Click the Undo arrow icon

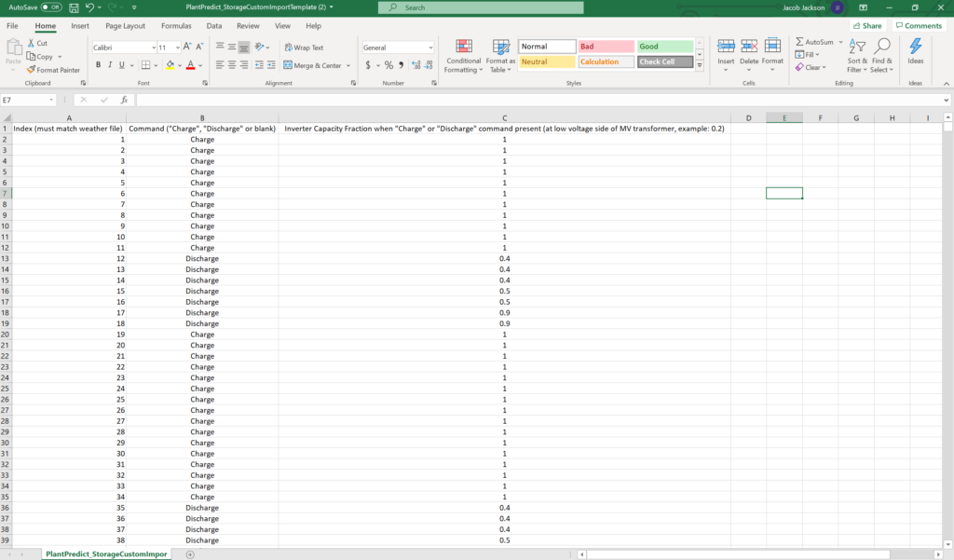pyautogui.click(x=89, y=7)
